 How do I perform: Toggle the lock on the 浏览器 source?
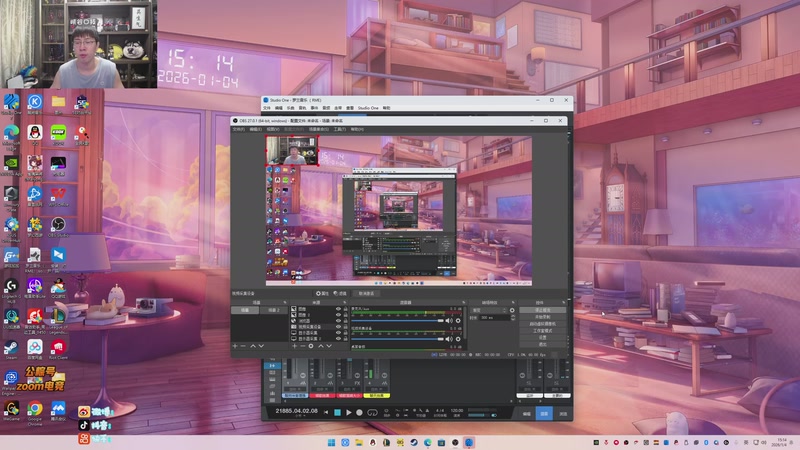345,320
